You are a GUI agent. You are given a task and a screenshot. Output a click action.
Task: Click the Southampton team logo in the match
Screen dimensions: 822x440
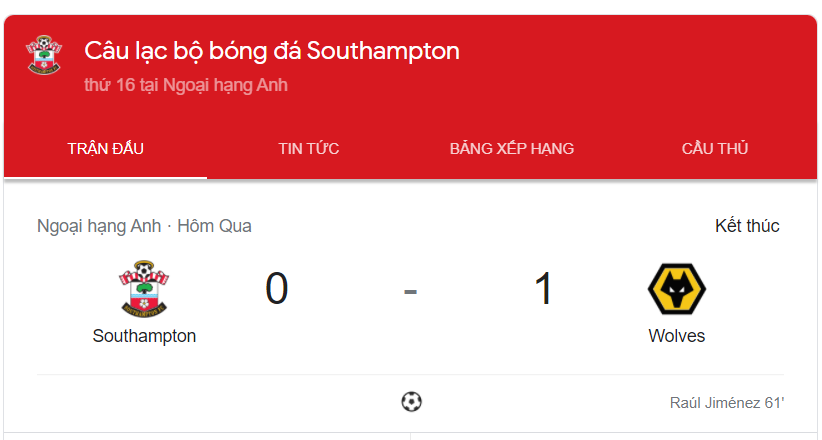tap(144, 288)
